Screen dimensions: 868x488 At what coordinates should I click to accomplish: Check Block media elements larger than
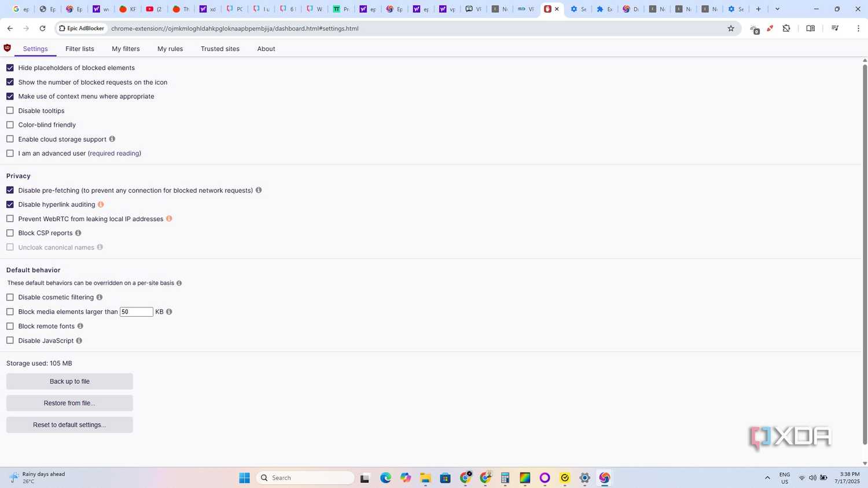10,311
